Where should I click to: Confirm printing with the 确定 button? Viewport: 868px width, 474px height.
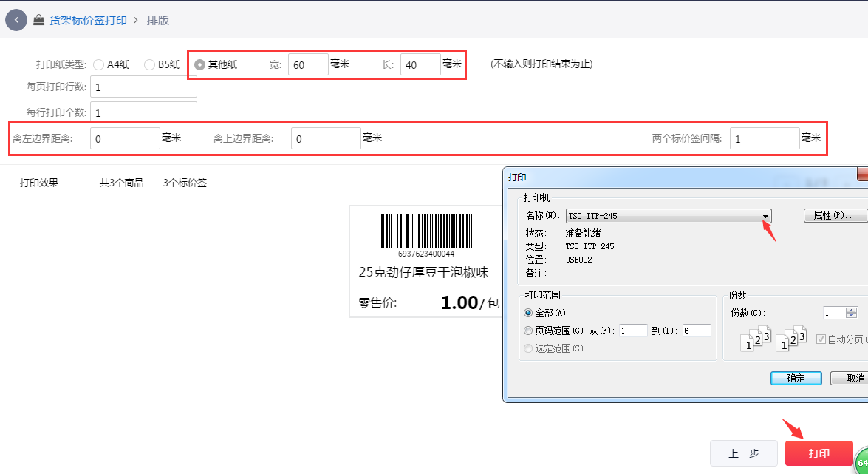point(796,378)
